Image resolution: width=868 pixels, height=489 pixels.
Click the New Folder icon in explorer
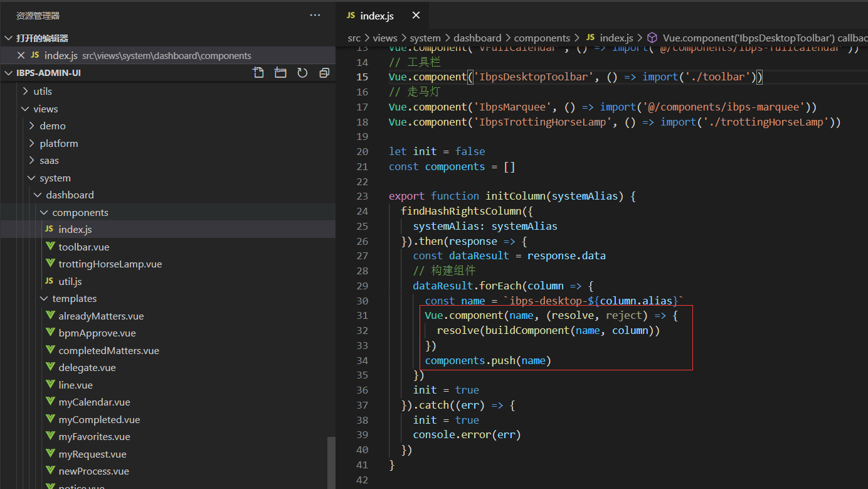(280, 73)
